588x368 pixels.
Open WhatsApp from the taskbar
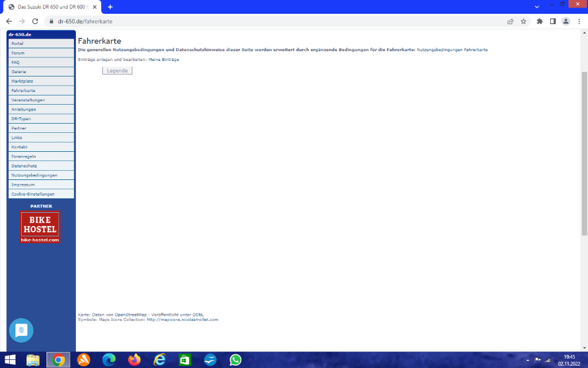(x=235, y=360)
